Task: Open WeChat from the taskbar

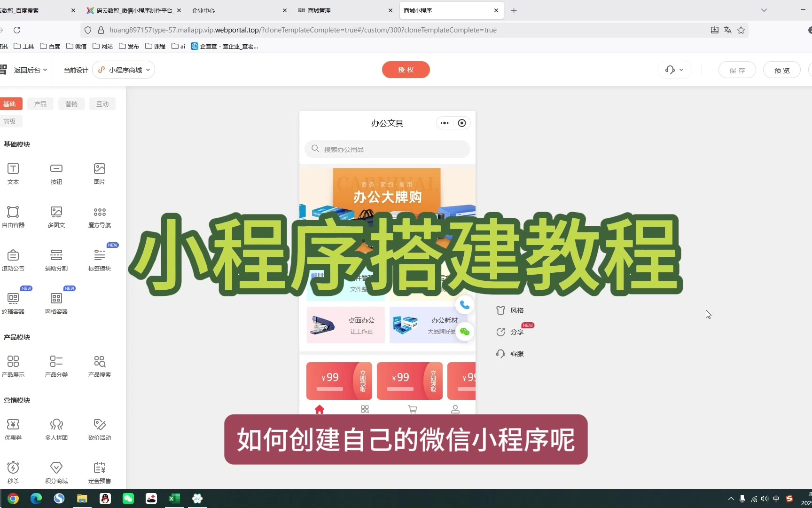Action: (128, 499)
